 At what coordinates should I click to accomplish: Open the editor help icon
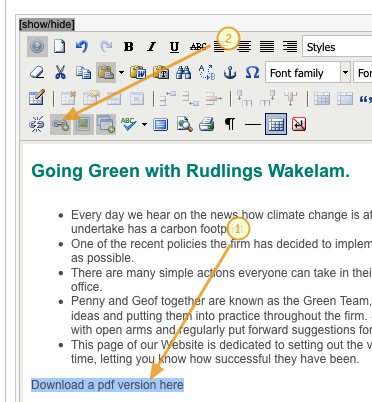click(x=37, y=46)
